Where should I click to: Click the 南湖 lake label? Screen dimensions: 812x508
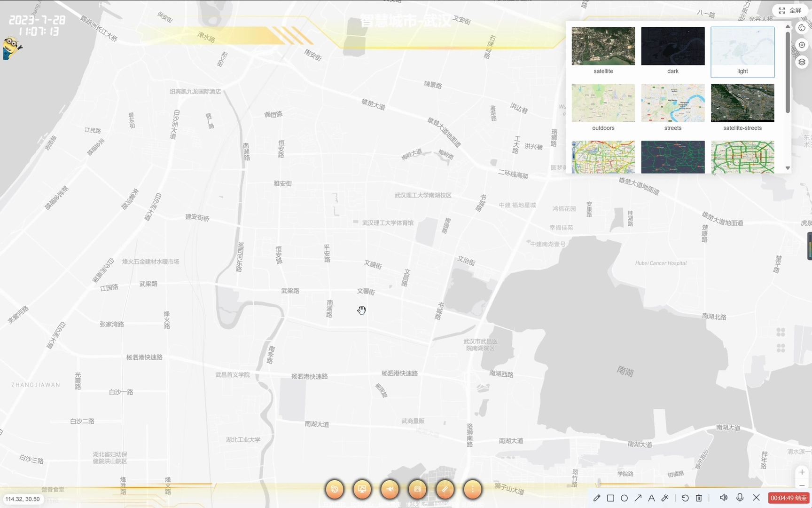625,372
